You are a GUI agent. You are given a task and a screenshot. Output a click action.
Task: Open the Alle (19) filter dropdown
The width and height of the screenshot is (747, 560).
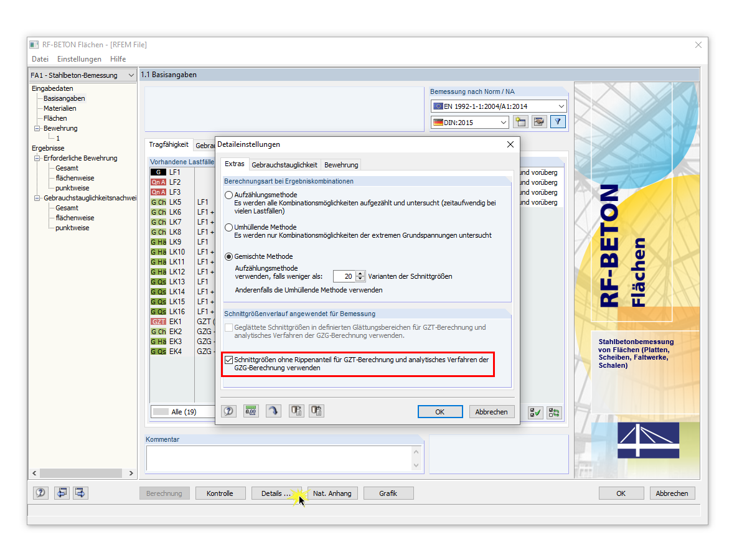pos(184,412)
